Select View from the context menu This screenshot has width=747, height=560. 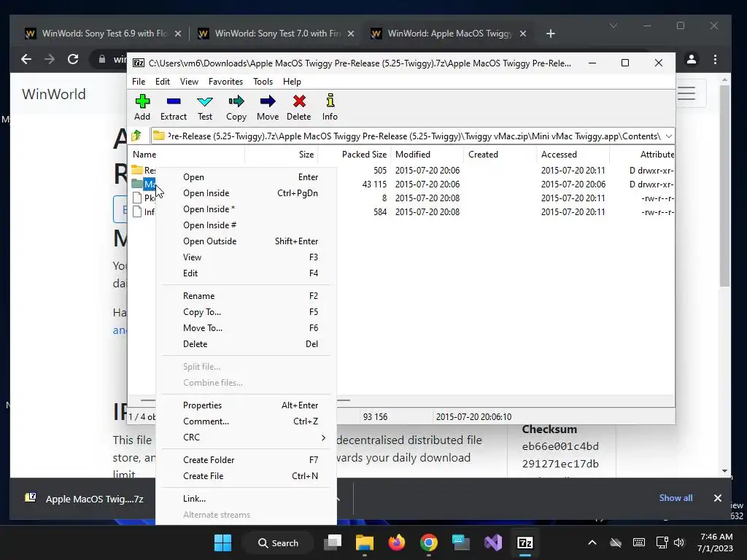pyautogui.click(x=246, y=257)
